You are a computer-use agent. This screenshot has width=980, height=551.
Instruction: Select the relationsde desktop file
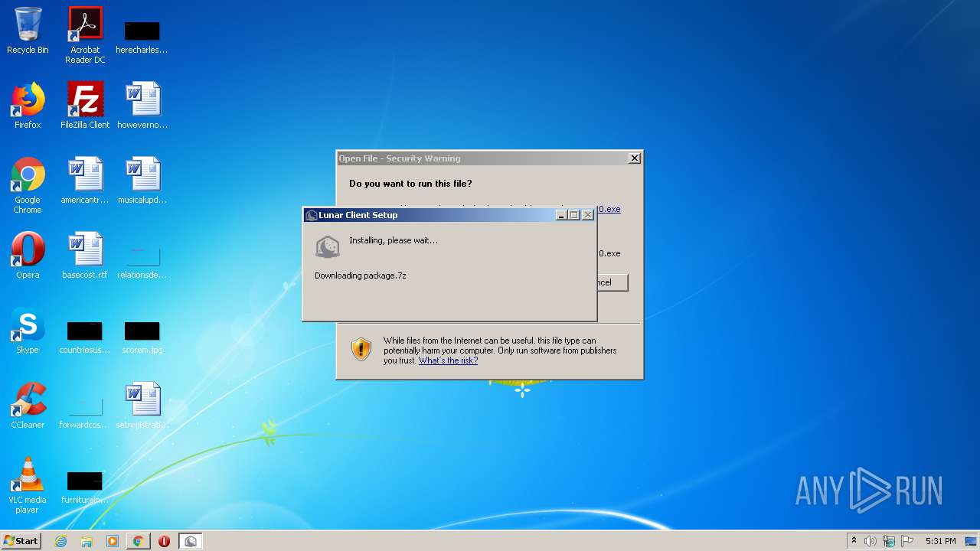click(142, 262)
